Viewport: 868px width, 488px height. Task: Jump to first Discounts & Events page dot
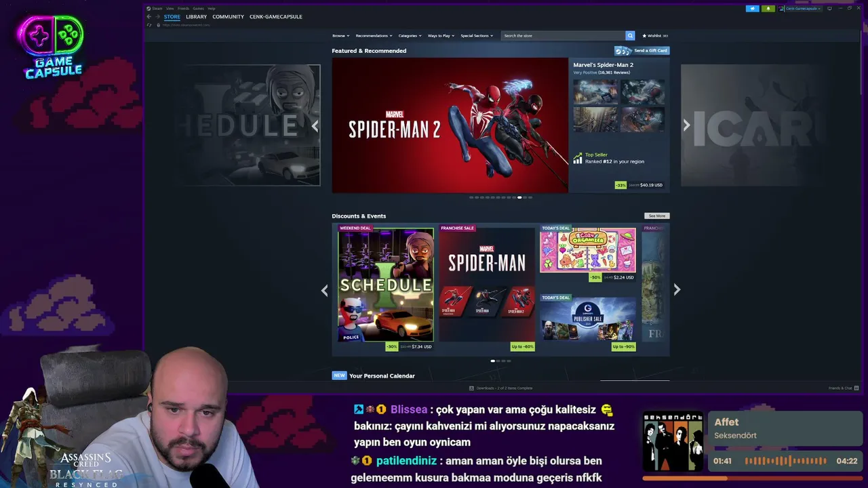point(493,361)
